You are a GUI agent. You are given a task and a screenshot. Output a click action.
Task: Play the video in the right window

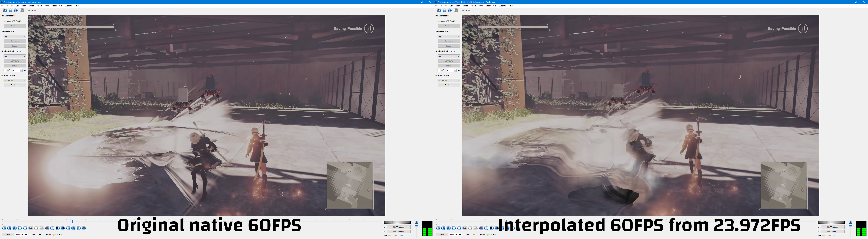[438, 228]
